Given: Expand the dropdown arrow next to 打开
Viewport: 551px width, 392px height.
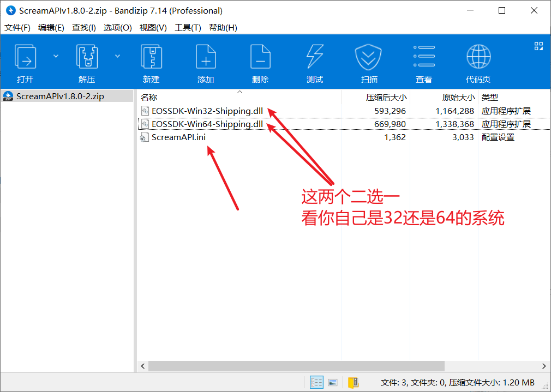Looking at the screenshot, I should (55, 55).
